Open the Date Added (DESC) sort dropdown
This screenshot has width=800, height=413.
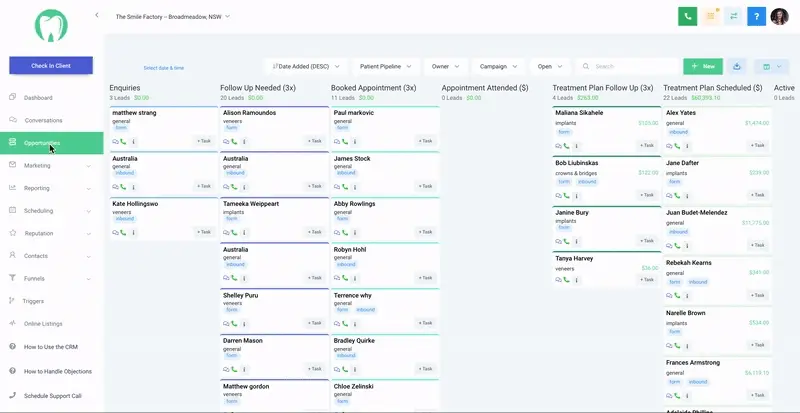(306, 66)
